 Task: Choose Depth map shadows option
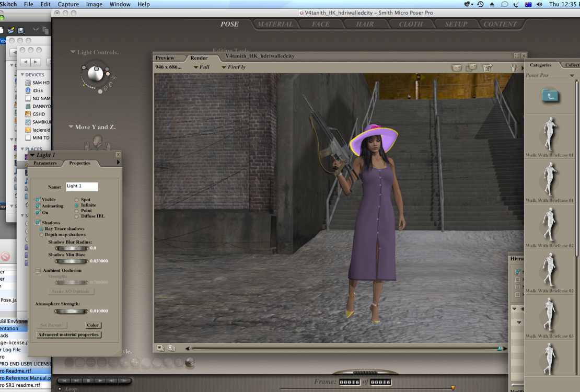pos(41,235)
